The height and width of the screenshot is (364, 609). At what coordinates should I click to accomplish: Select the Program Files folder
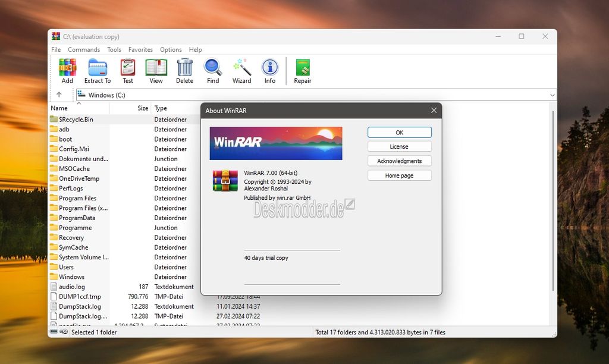(78, 198)
